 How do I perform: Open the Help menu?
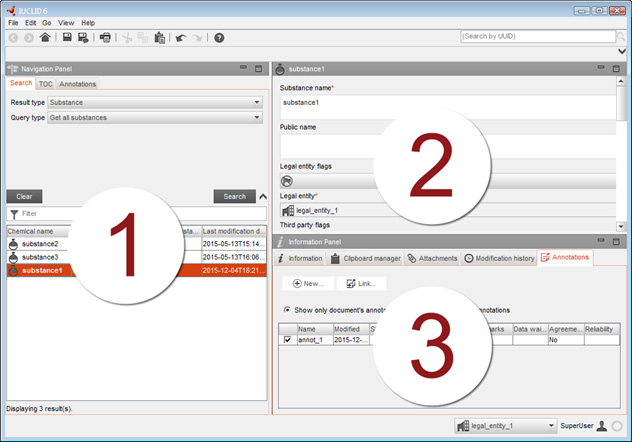coord(88,23)
